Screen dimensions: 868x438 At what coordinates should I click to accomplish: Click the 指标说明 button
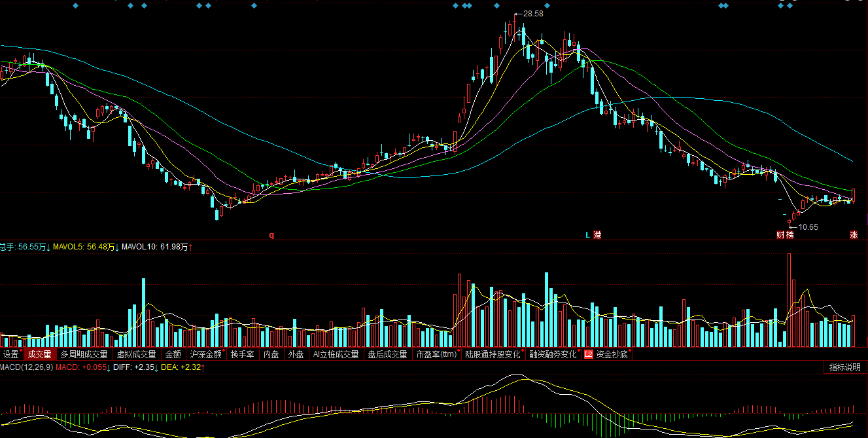pyautogui.click(x=844, y=367)
